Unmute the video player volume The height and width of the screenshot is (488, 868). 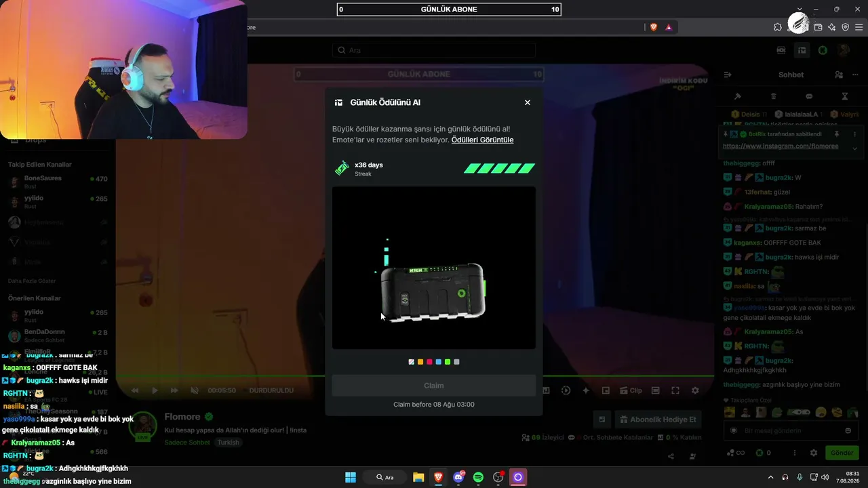pos(195,390)
